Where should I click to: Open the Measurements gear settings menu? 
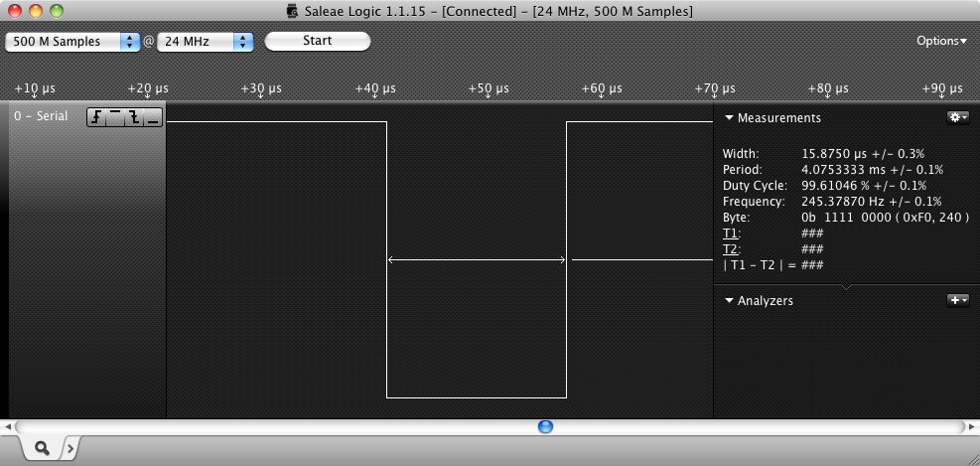(958, 117)
